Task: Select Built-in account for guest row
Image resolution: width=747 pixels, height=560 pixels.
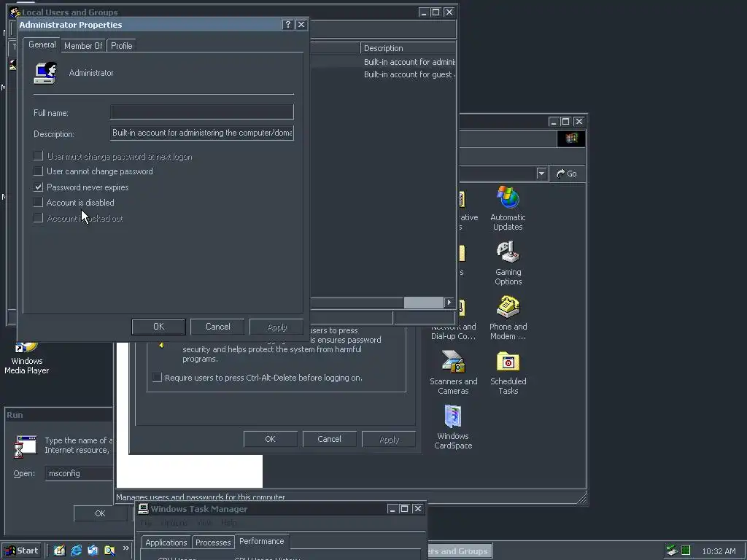Action: [x=408, y=74]
